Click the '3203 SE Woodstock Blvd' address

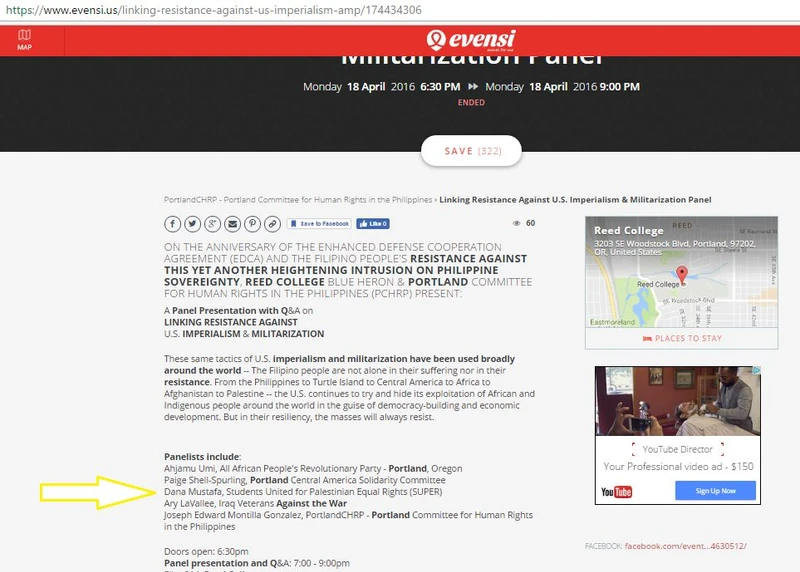point(674,248)
